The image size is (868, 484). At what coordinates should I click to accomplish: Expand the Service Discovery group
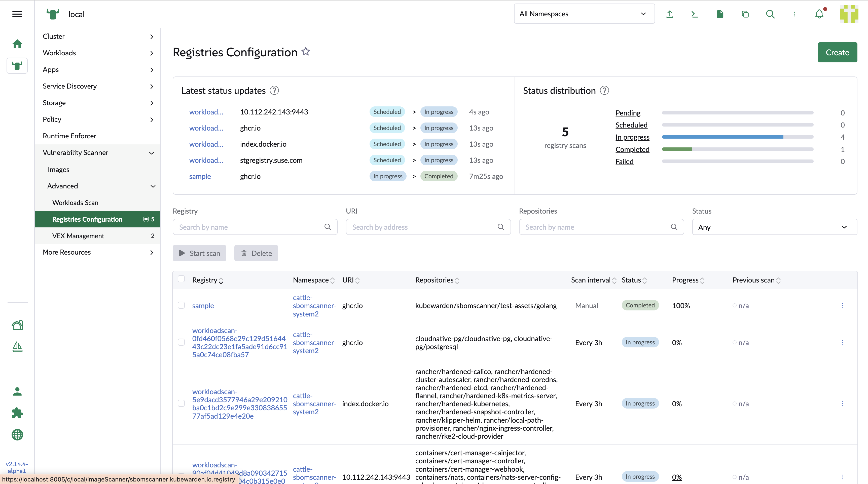(x=97, y=86)
